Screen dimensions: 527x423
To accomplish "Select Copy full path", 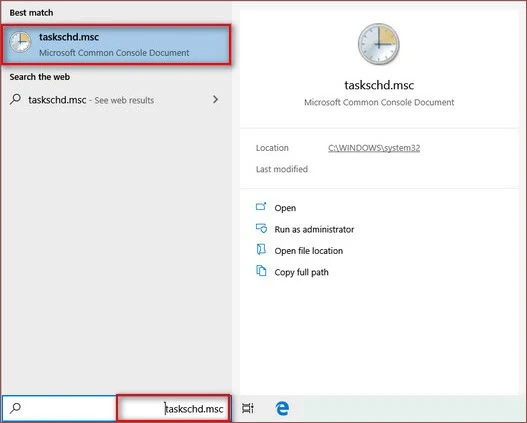I will tap(301, 272).
